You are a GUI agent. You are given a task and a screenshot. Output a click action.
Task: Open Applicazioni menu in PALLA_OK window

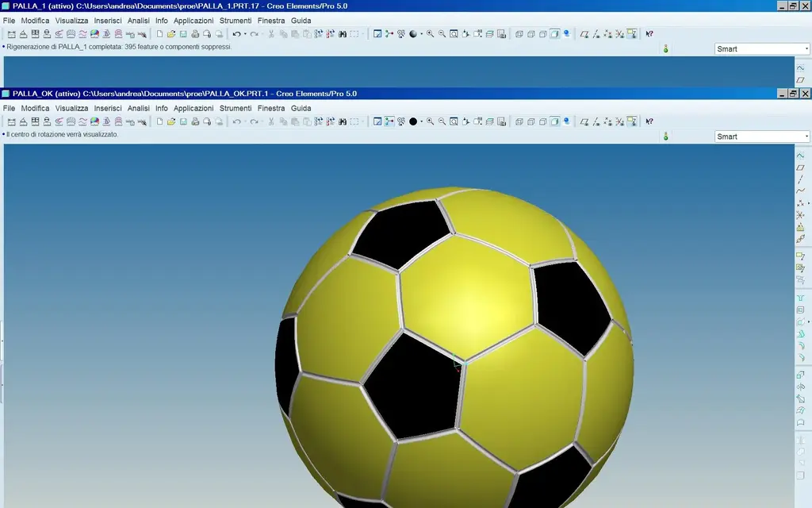[193, 108]
